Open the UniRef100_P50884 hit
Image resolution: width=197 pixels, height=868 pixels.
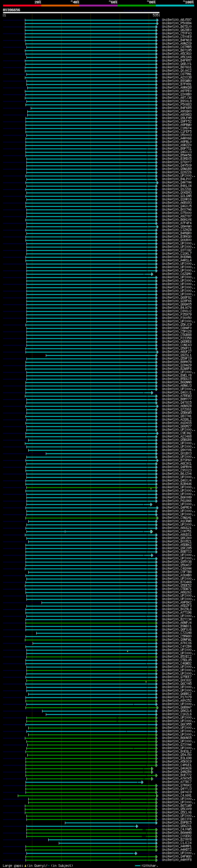176,23
